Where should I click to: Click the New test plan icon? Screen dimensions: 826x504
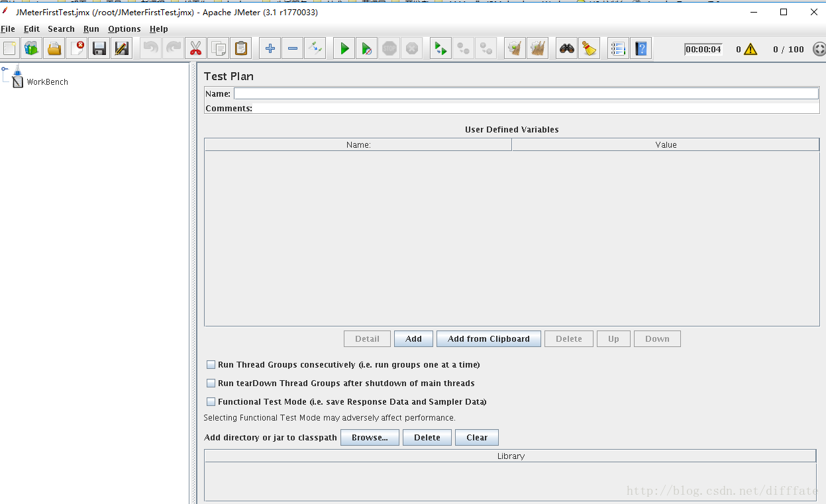click(9, 48)
